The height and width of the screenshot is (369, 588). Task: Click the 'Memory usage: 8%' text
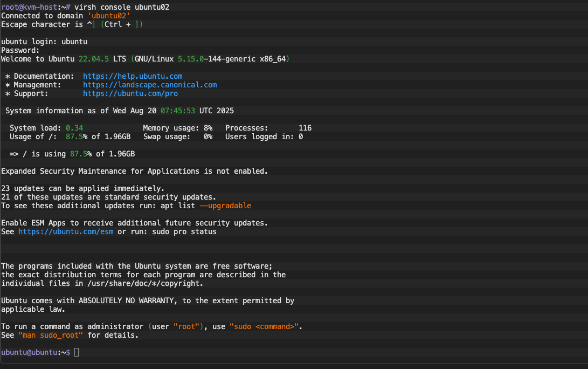(178, 128)
